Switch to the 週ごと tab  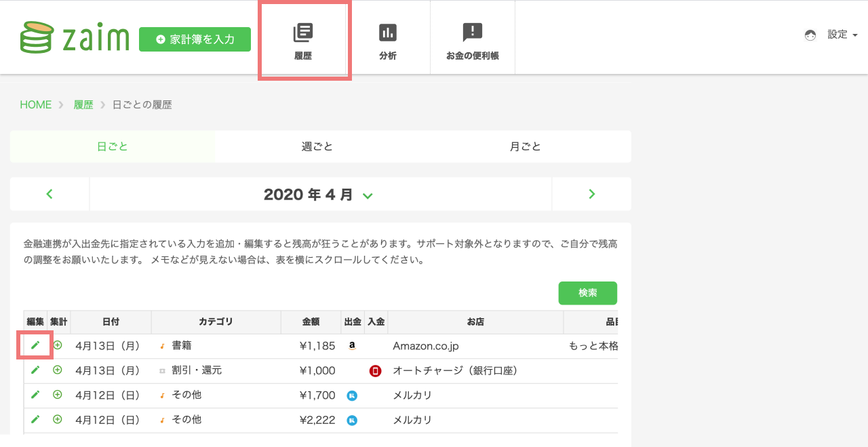317,147
